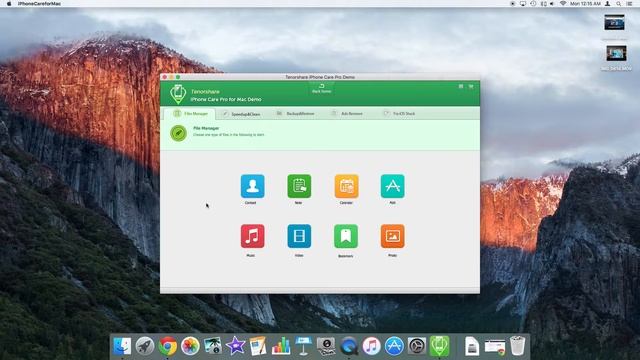Click the clock showing Mon 12:15 AM
The width and height of the screenshot is (640, 360).
tap(585, 4)
